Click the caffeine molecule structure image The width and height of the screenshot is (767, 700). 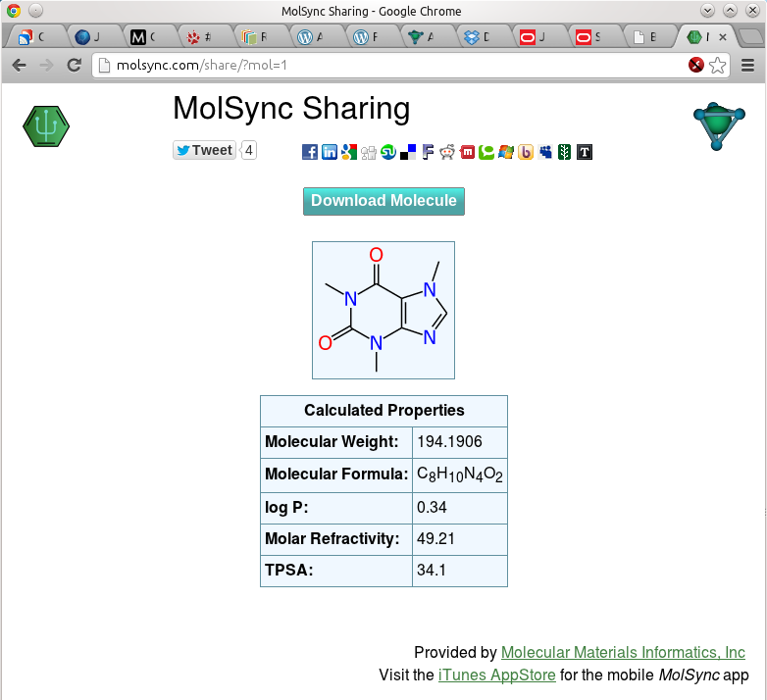coord(383,310)
